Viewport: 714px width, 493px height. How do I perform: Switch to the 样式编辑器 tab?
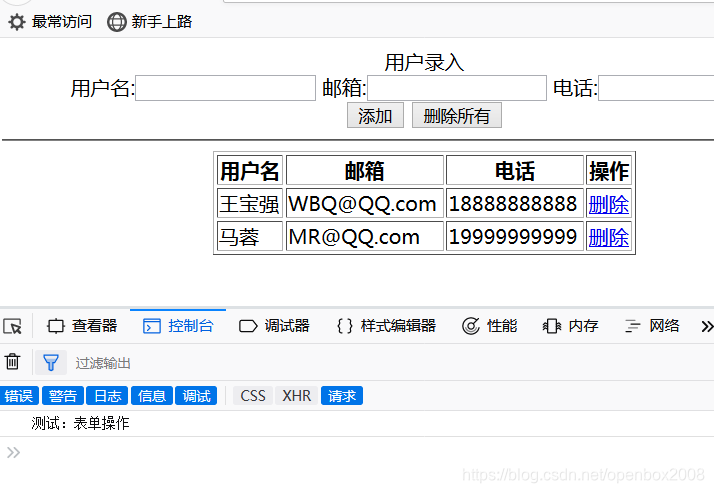[x=386, y=326]
